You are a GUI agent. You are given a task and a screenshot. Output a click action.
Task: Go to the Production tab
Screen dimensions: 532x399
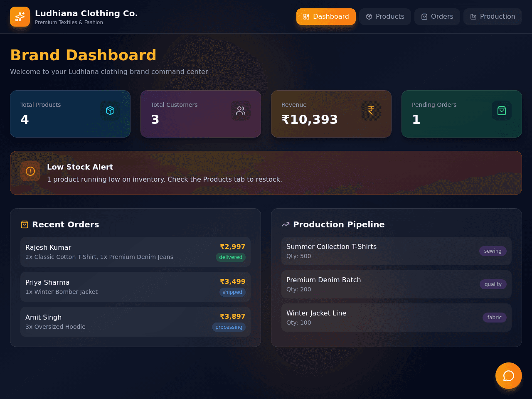(493, 17)
